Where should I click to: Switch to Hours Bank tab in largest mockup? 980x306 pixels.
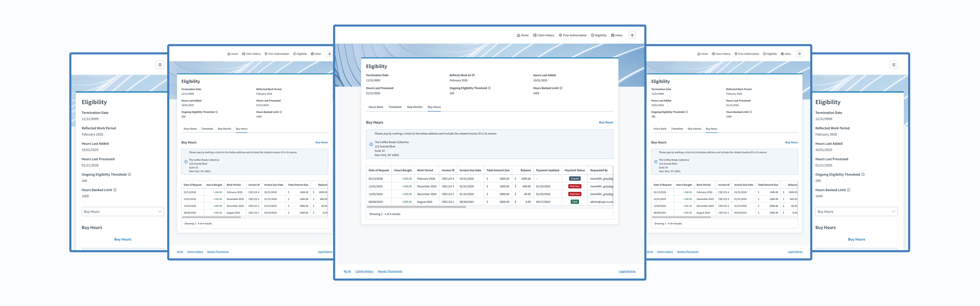point(376,107)
